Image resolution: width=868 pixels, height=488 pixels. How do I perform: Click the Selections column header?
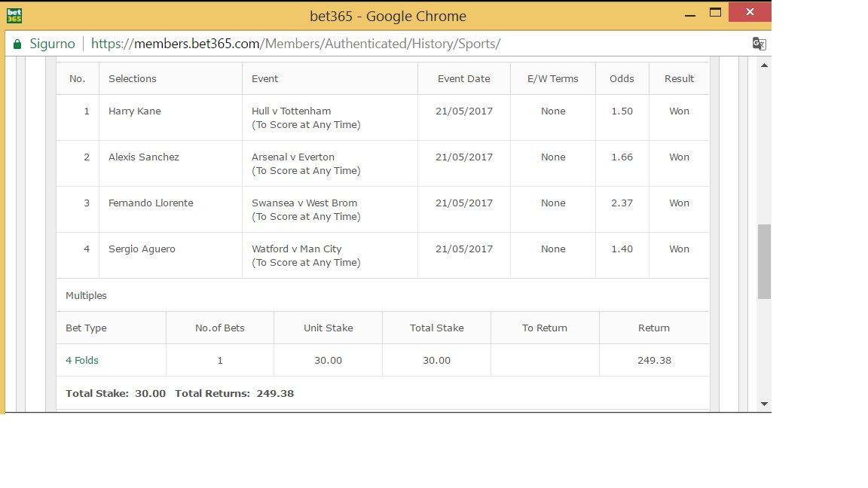pos(133,78)
